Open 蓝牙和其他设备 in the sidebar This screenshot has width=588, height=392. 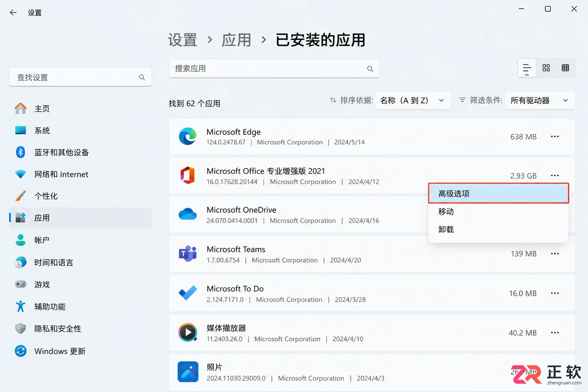pos(80,152)
